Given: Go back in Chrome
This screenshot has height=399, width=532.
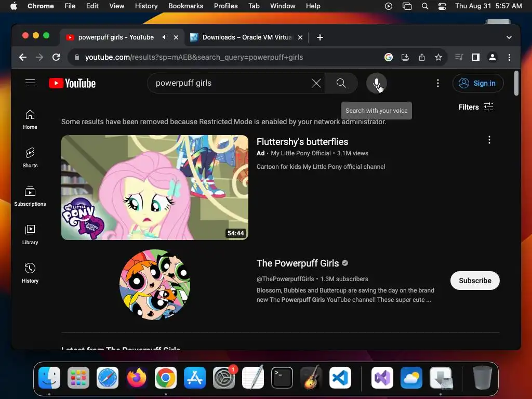Looking at the screenshot, I should [x=23, y=57].
